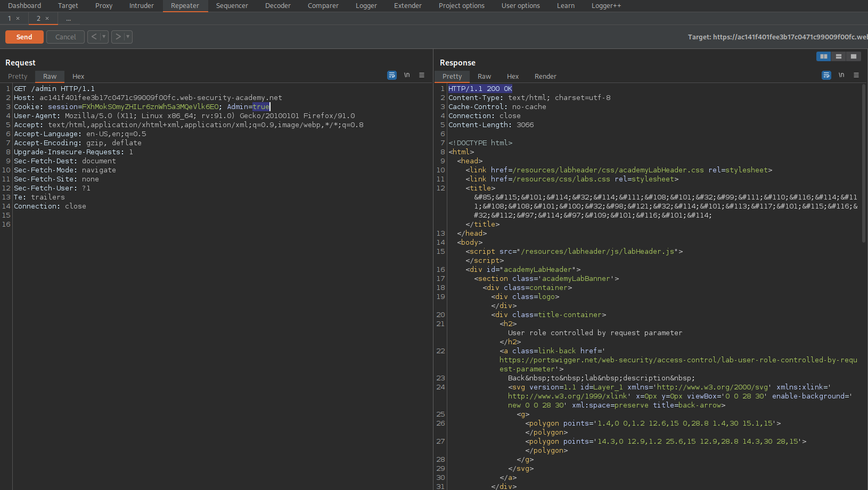Click the GET /admin HTTP/1.1 request line

pos(54,89)
